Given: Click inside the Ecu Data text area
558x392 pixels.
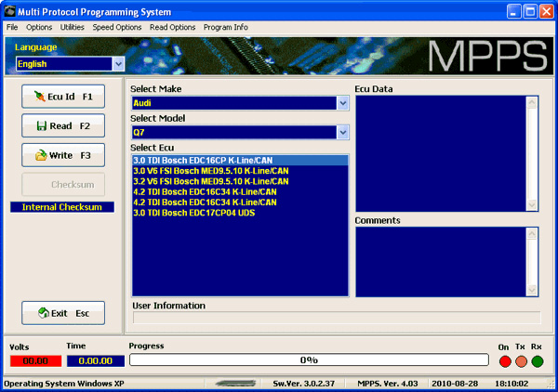Looking at the screenshot, I should click(441, 153).
